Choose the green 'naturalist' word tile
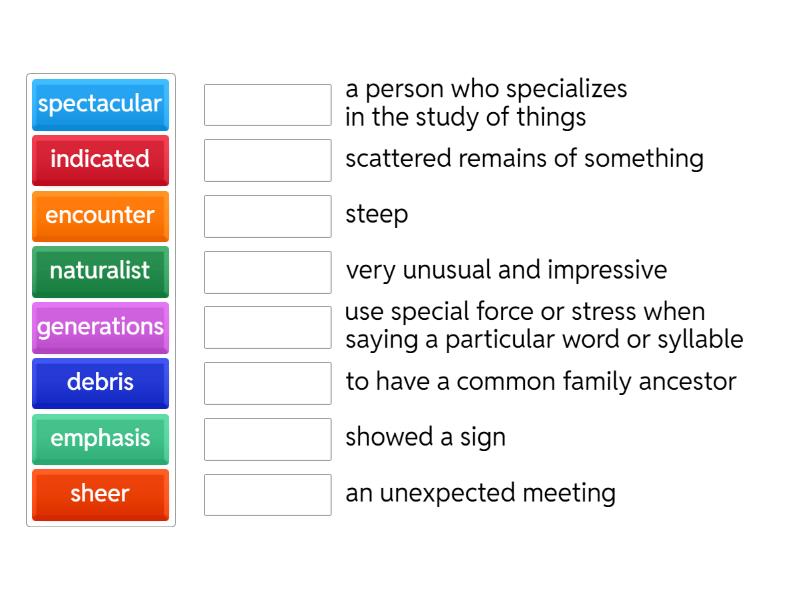This screenshot has height=600, width=800. point(100,271)
